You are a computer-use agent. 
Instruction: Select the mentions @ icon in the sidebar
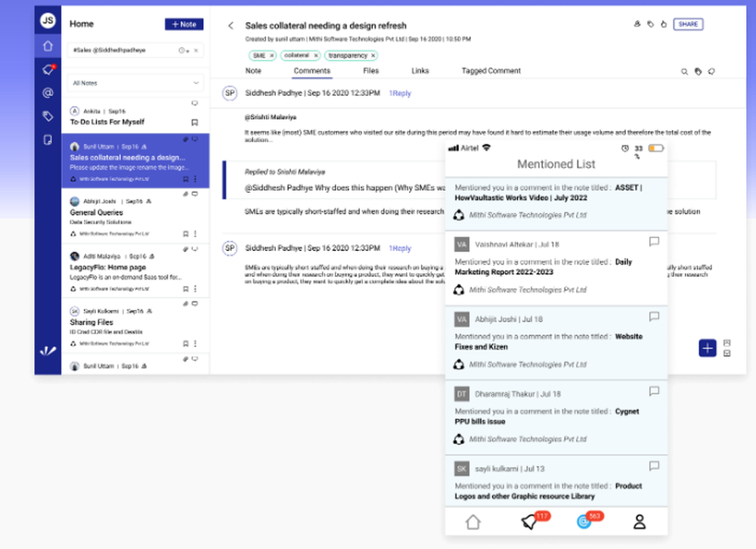[x=48, y=92]
